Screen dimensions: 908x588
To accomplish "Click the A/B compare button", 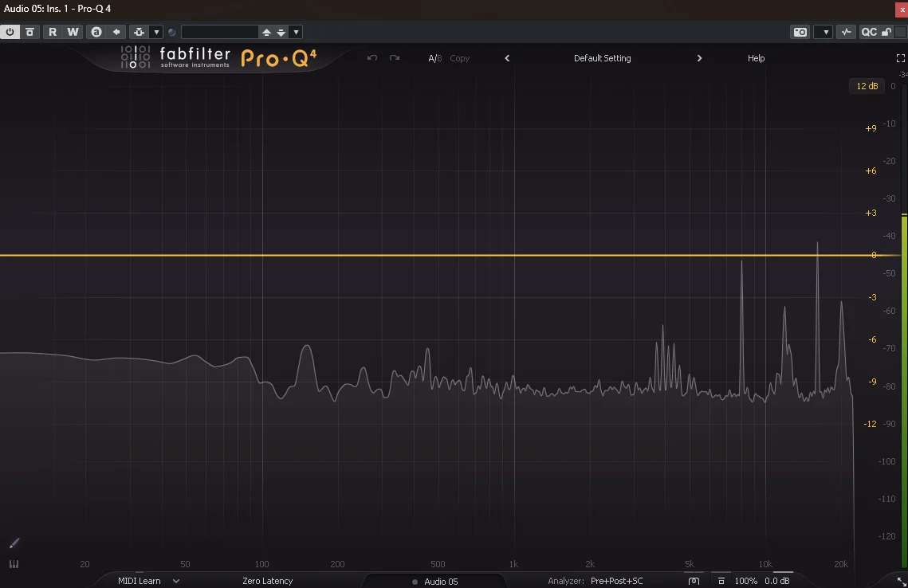I will [x=434, y=58].
